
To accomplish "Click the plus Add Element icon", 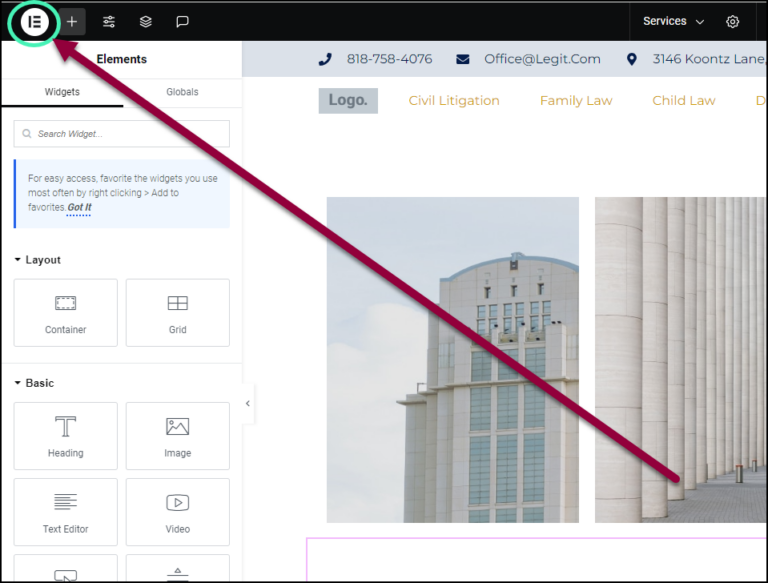I will (72, 21).
